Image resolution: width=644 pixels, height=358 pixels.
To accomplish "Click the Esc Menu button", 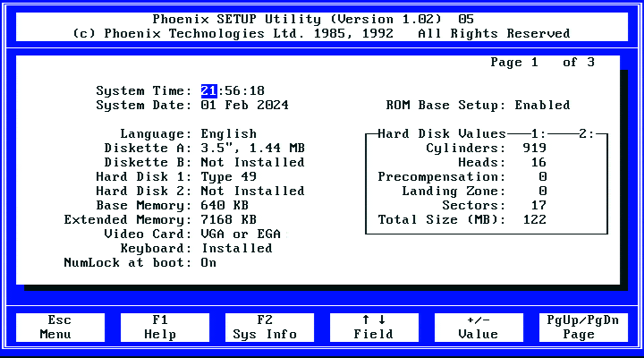I will tap(61, 328).
